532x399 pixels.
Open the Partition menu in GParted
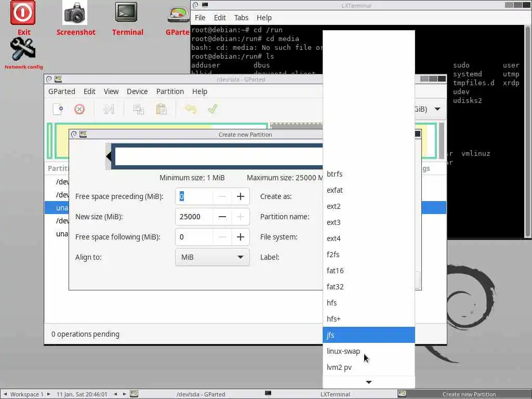(170, 91)
